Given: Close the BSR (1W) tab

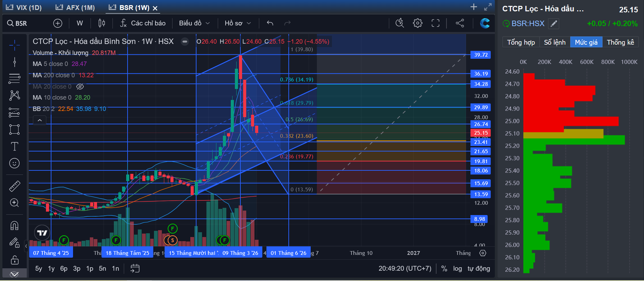Looking at the screenshot, I should point(155,8).
